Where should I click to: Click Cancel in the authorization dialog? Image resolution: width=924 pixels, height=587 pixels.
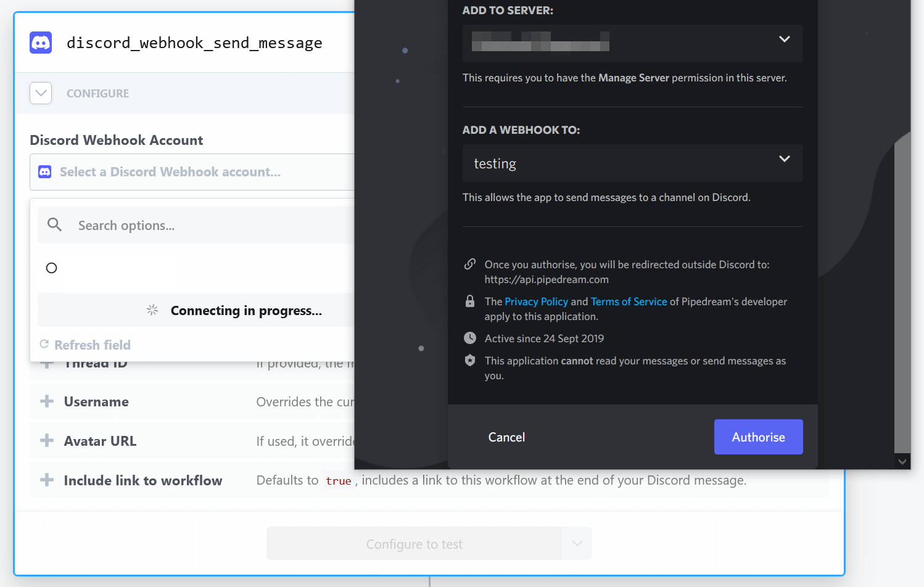point(506,437)
